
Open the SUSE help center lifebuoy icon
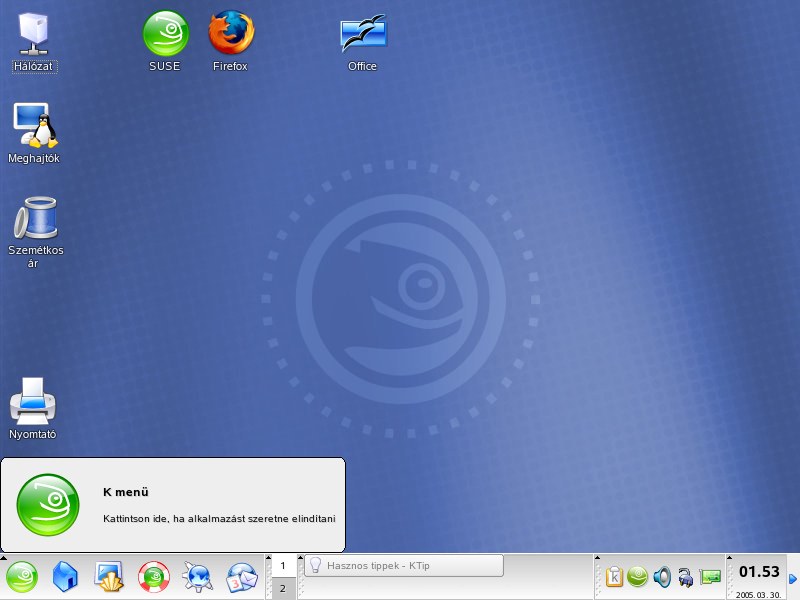pyautogui.click(x=154, y=577)
